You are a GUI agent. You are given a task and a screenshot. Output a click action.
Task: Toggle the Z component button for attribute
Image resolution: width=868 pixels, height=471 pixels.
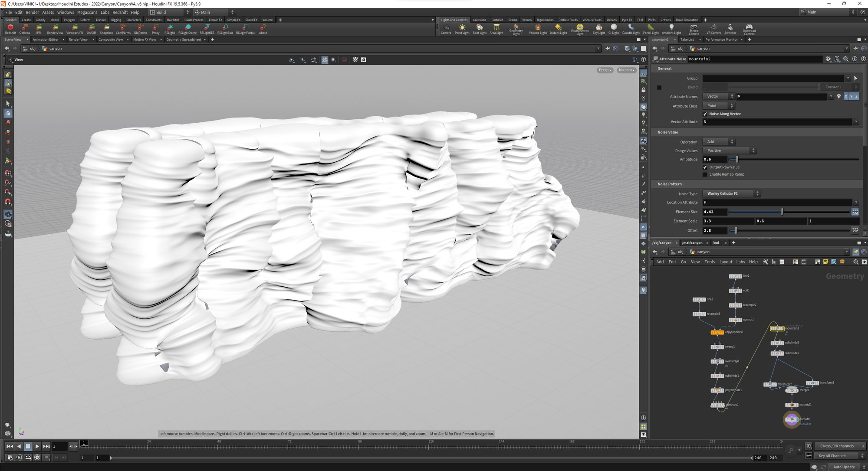(856, 96)
